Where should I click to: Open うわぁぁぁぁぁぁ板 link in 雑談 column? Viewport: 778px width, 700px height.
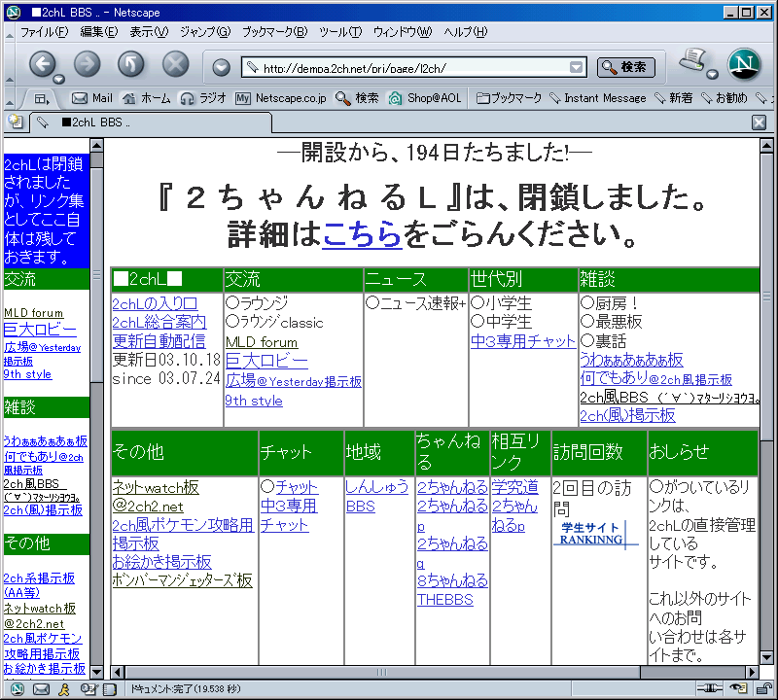[631, 360]
